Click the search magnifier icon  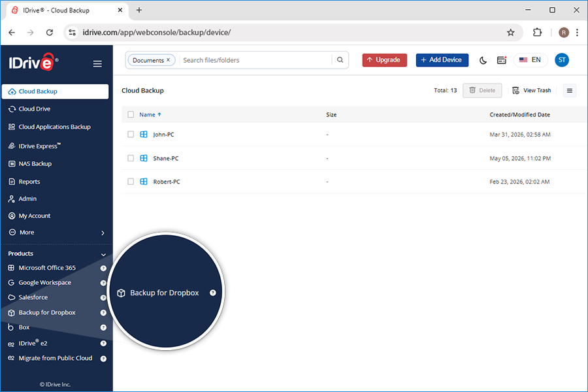(x=340, y=60)
